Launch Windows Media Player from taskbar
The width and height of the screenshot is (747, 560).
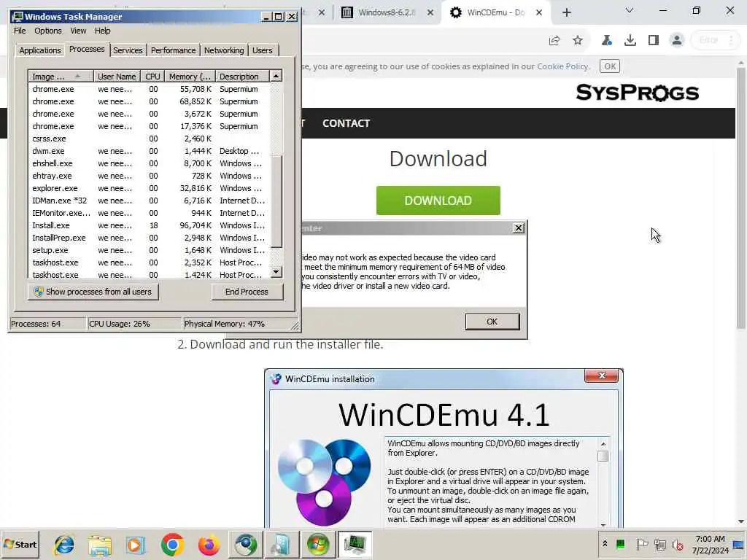(x=136, y=544)
